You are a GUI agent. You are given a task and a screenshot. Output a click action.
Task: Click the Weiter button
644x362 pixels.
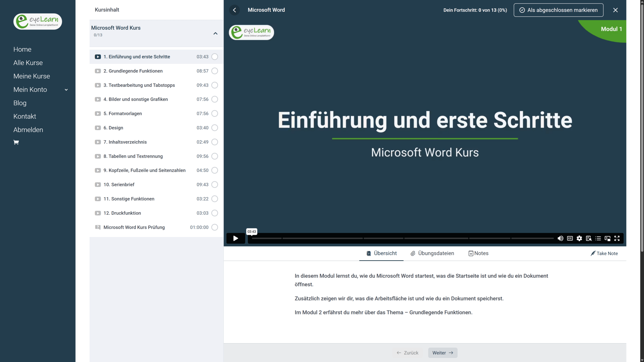click(442, 353)
